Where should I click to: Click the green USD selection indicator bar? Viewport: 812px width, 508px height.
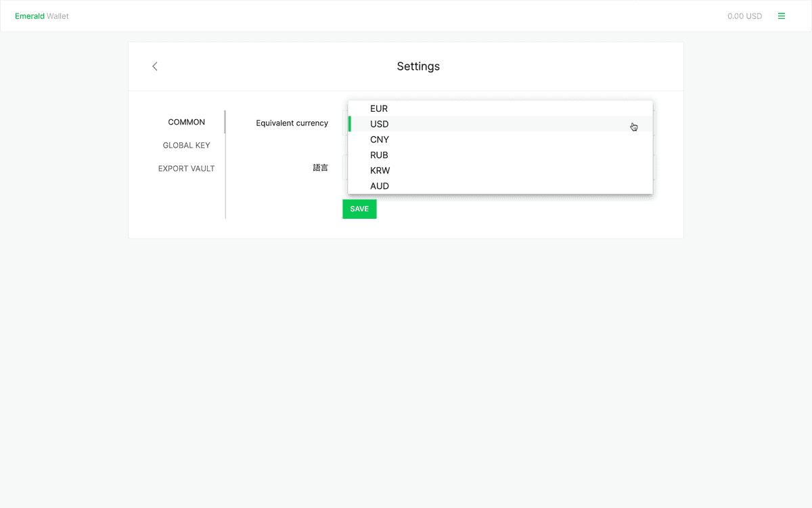(x=350, y=124)
